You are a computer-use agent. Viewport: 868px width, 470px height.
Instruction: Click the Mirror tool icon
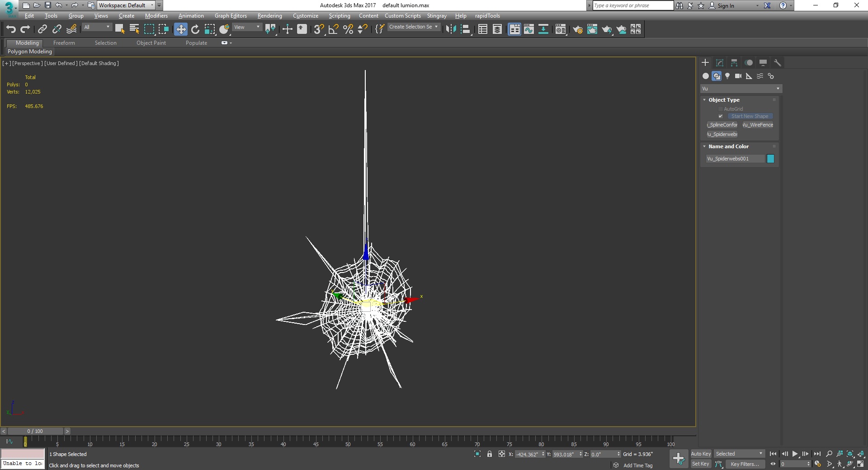coord(451,29)
